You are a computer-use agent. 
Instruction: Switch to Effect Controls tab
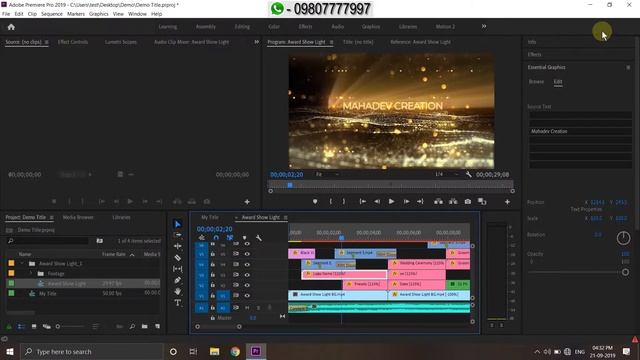point(73,42)
